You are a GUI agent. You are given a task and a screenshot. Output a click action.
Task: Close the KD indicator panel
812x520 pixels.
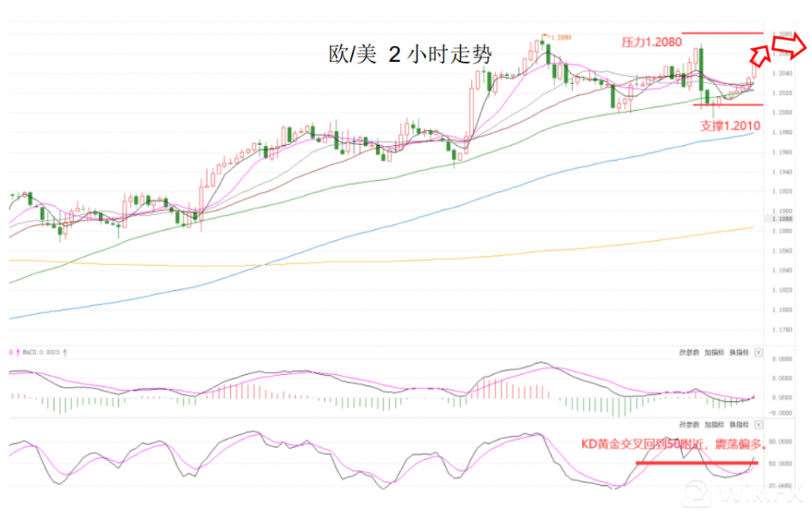click(759, 425)
